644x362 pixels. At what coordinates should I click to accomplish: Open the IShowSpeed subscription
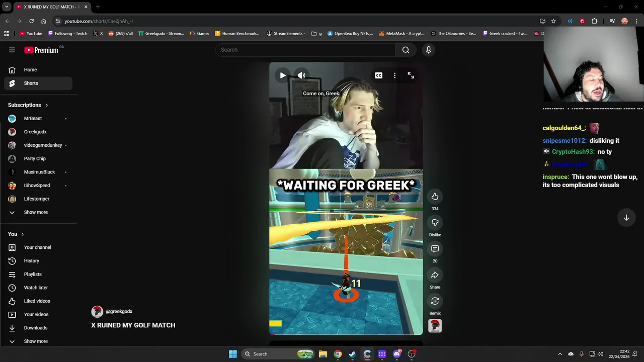pyautogui.click(x=38, y=186)
